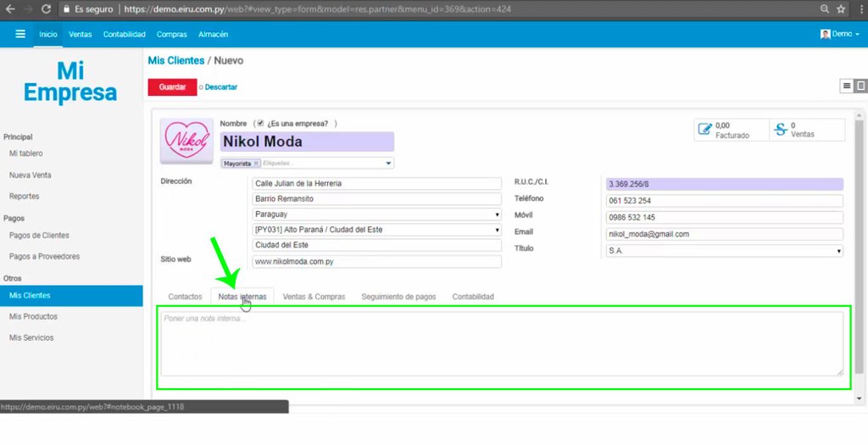Screen dimensions: 868x445
Task: Open Mi tablero in sidebar
Action: (x=26, y=153)
